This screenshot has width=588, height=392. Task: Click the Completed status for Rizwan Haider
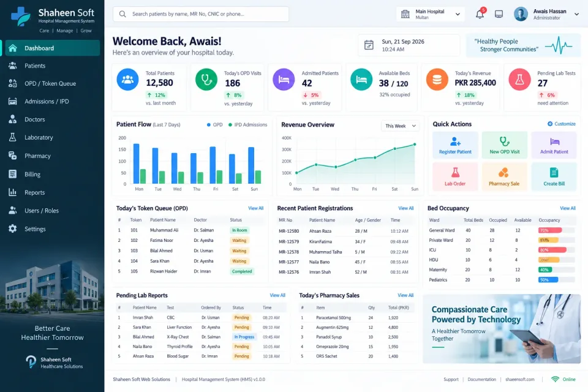242,271
